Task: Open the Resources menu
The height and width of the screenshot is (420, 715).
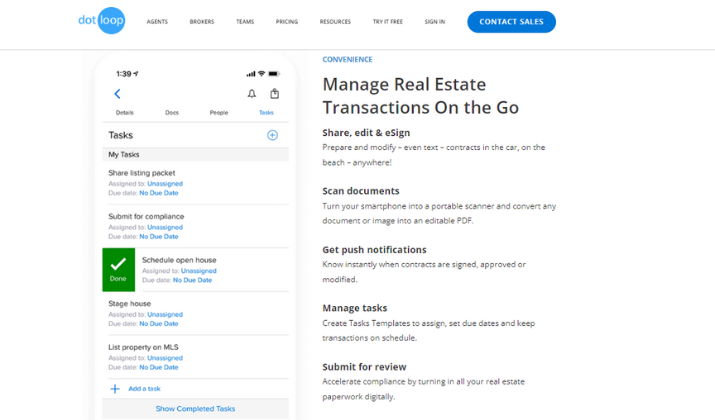Action: 335,21
